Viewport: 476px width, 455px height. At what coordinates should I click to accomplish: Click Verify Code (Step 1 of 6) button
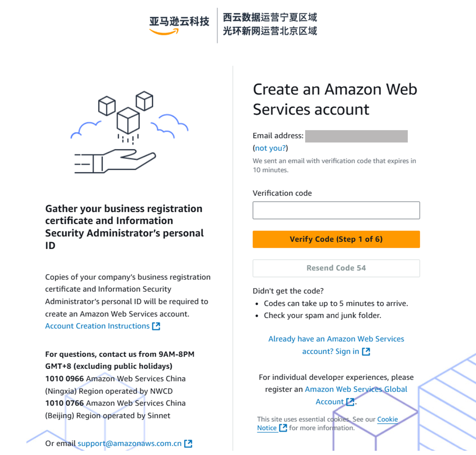336,239
